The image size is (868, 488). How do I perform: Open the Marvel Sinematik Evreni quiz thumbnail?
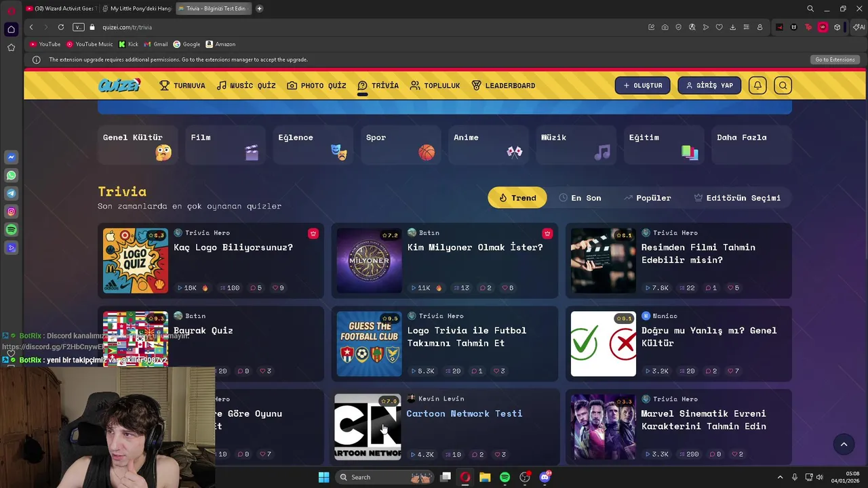click(604, 427)
